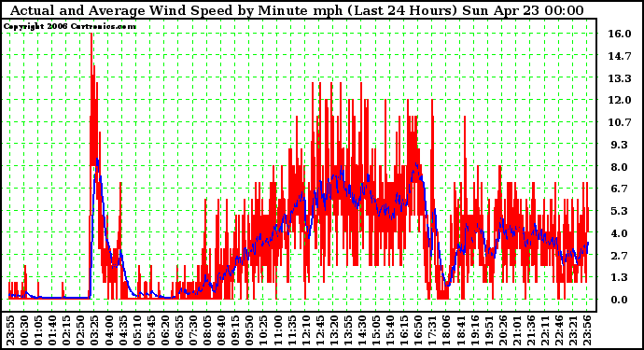Screen dimensions: 644x350
Task: Click the 07:30 time axis label
Action: [192, 330]
